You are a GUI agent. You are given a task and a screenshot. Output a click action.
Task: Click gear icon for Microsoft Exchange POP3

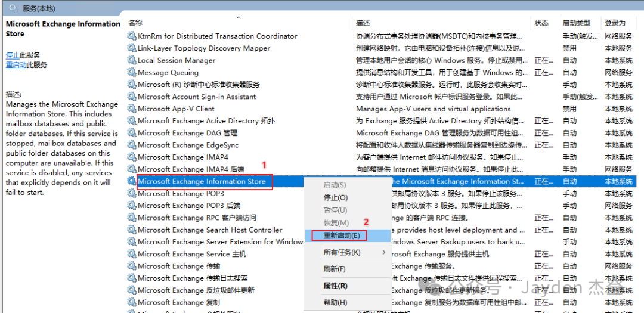132,194
